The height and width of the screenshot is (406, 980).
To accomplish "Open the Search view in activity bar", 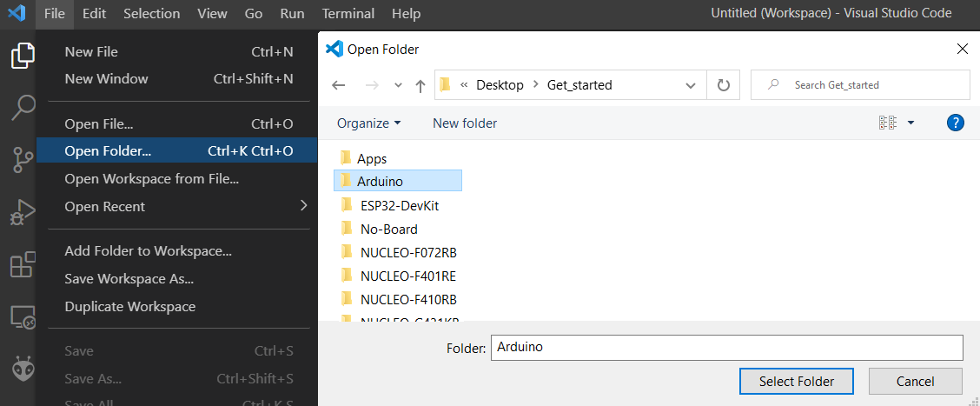I will coord(23,109).
